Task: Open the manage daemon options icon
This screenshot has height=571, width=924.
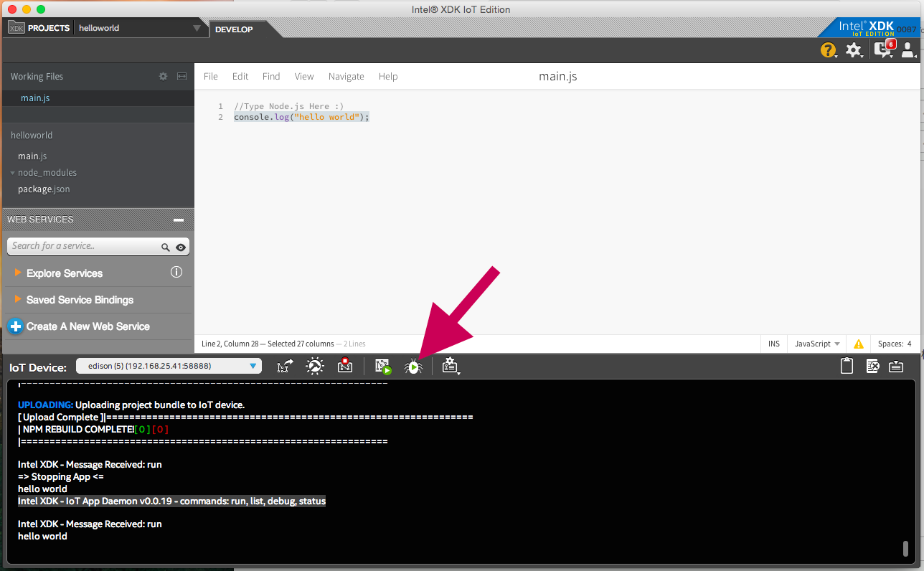Action: pos(450,366)
